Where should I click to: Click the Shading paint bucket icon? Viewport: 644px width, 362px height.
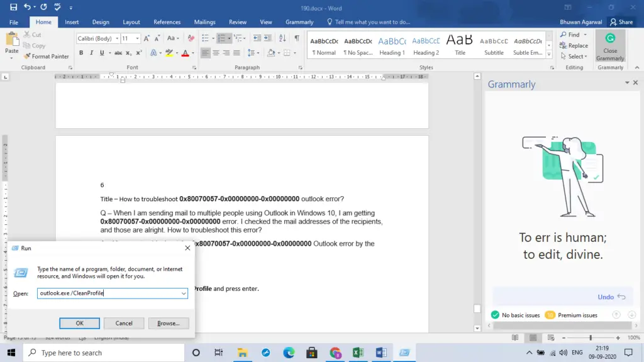pyautogui.click(x=270, y=53)
